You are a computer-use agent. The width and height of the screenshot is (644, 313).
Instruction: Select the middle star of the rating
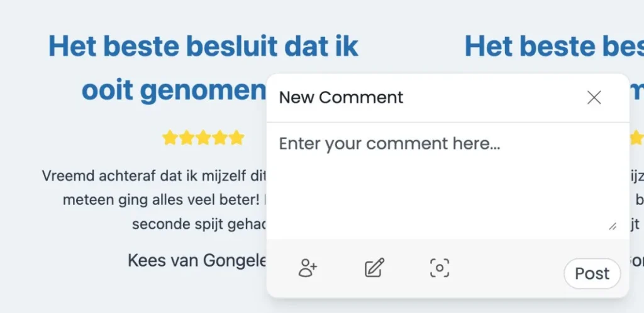pyautogui.click(x=203, y=138)
